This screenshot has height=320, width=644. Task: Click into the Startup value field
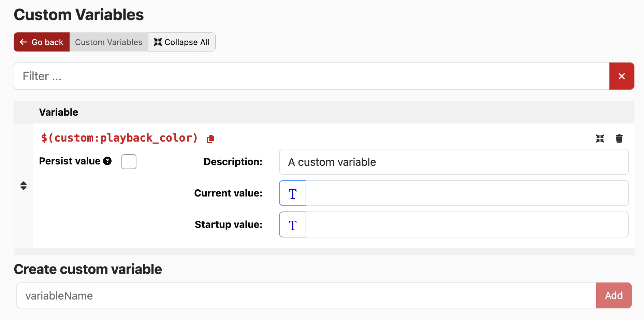click(467, 225)
